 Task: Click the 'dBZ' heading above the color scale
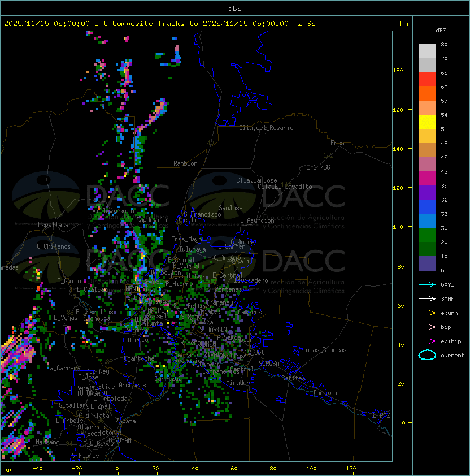click(x=441, y=31)
